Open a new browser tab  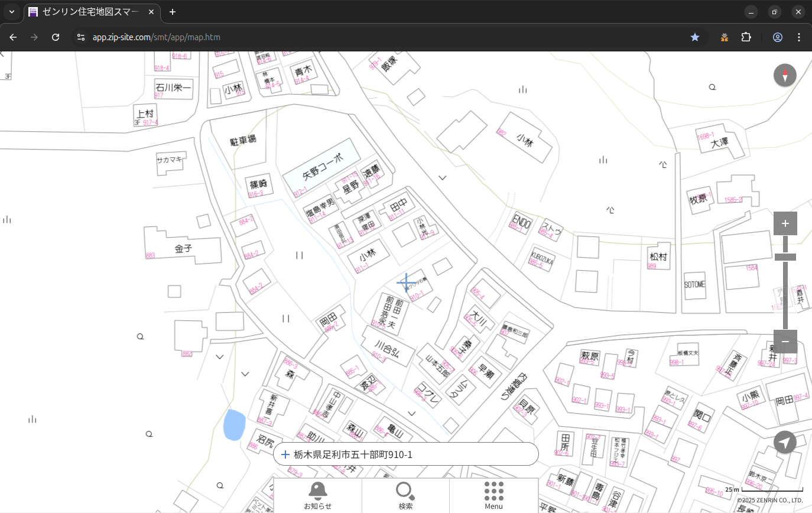click(x=173, y=12)
